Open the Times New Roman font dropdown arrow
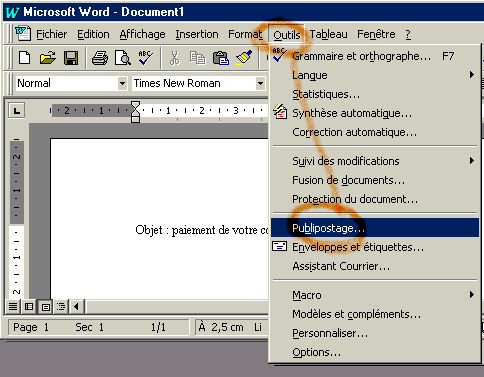 coord(260,83)
